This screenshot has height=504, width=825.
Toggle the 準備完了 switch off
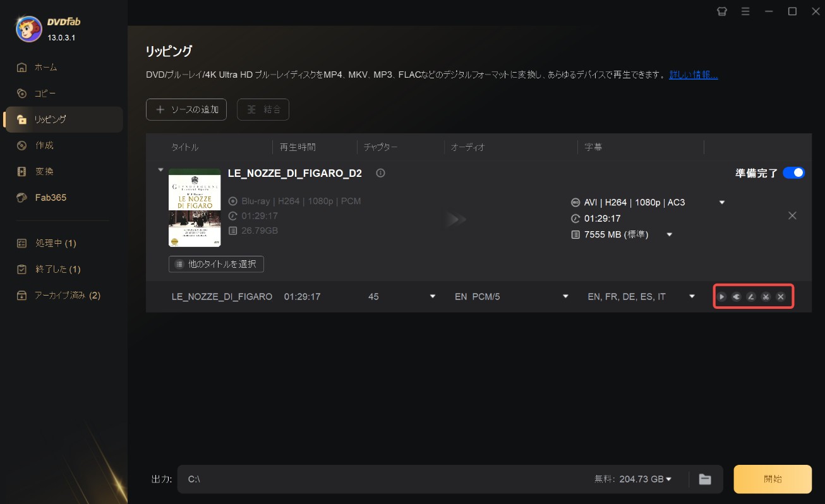(793, 172)
